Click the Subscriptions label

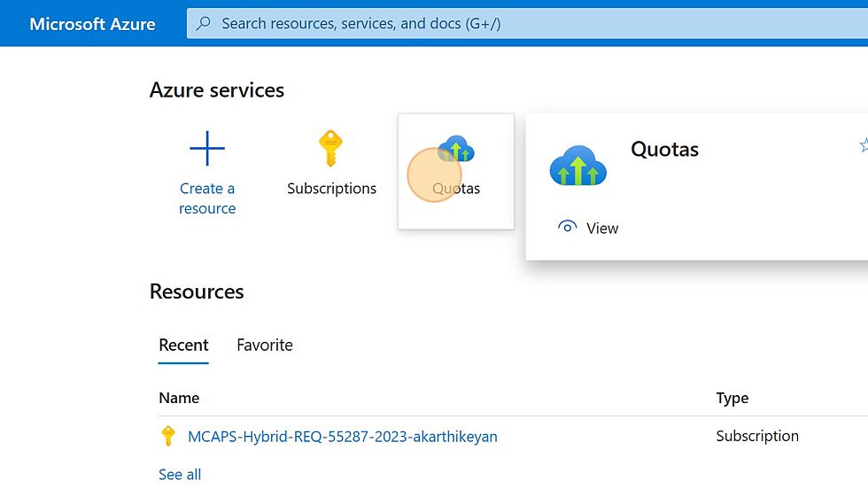[x=331, y=189]
